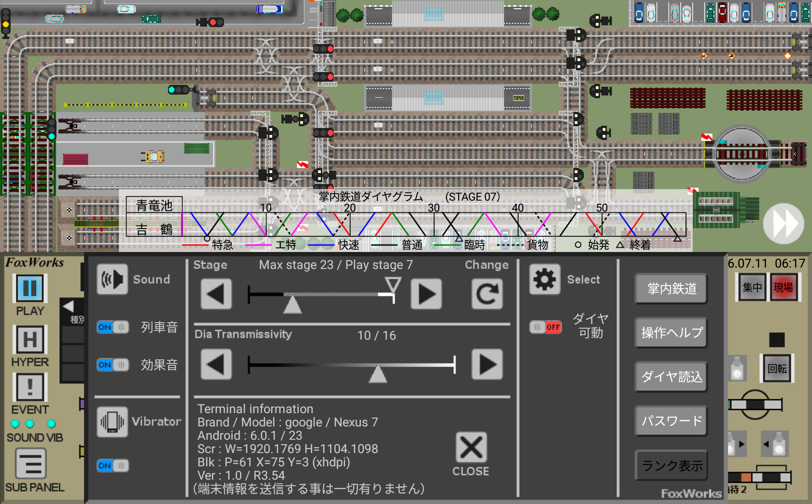This screenshot has width=812, height=504.
Task: Click the Select gear icon
Action: tap(544, 279)
